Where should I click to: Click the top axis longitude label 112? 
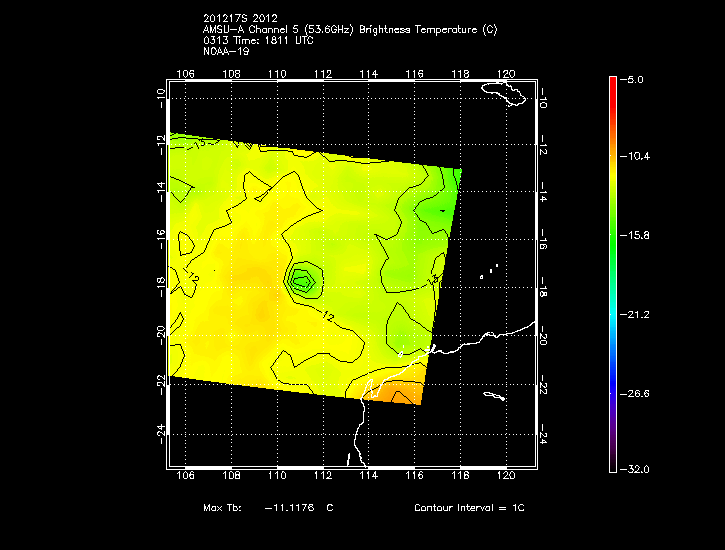(x=323, y=74)
